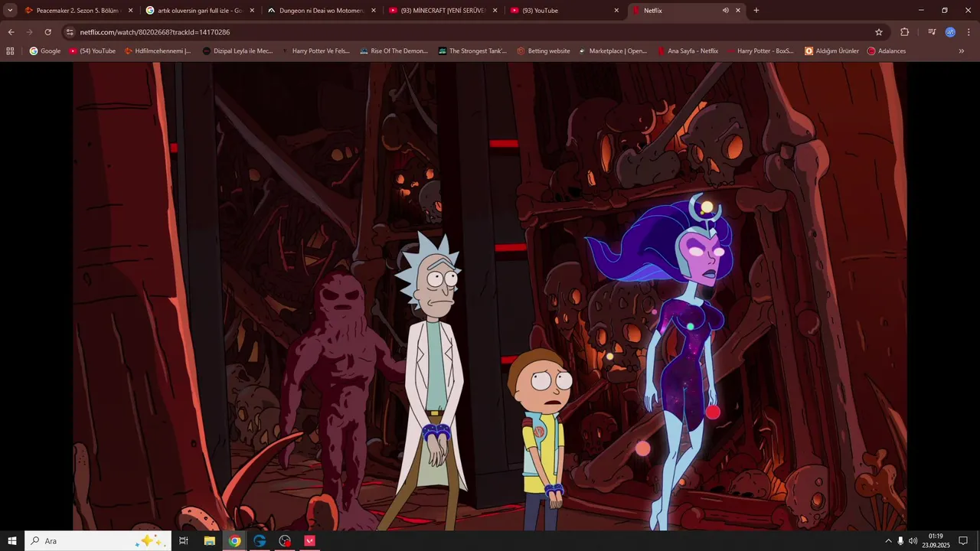
Task: Close the Netflix tab
Action: [x=738, y=11]
